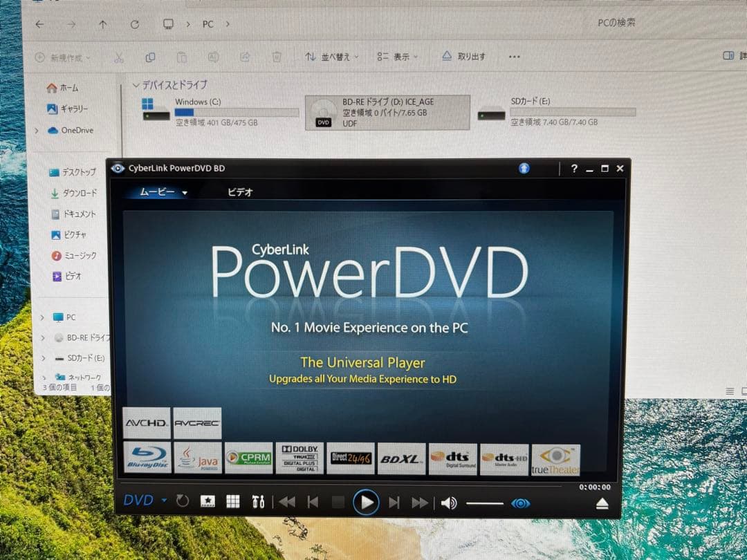This screenshot has height=560, width=747.
Task: Open the Java Powered logo
Action: tap(197, 458)
